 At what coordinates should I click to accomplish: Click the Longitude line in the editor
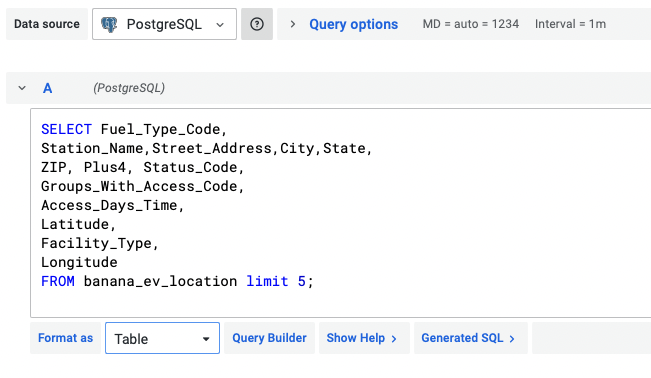(79, 262)
